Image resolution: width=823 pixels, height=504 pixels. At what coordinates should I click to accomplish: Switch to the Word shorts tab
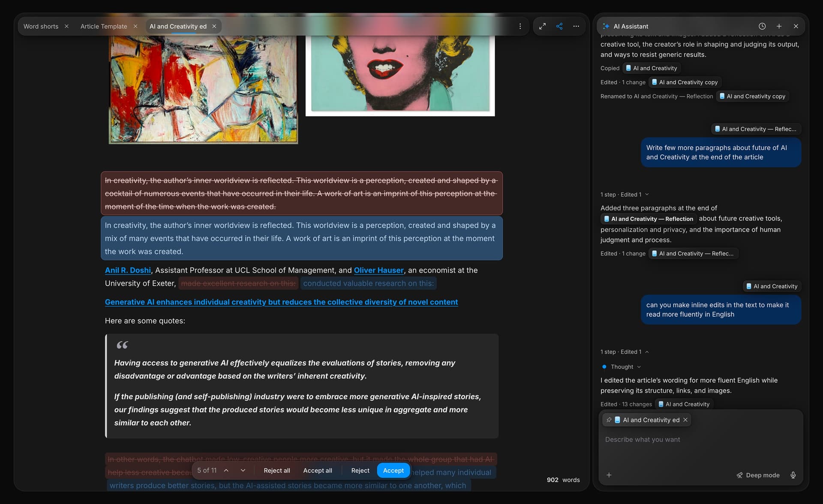(41, 26)
